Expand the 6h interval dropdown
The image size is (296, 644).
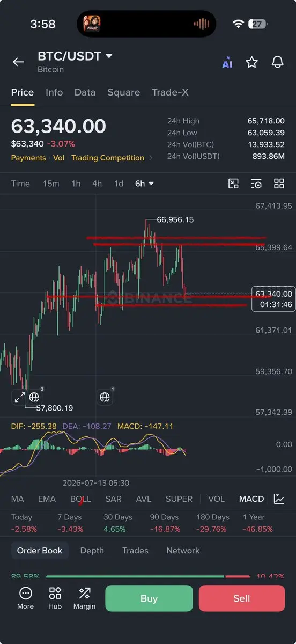coord(144,184)
